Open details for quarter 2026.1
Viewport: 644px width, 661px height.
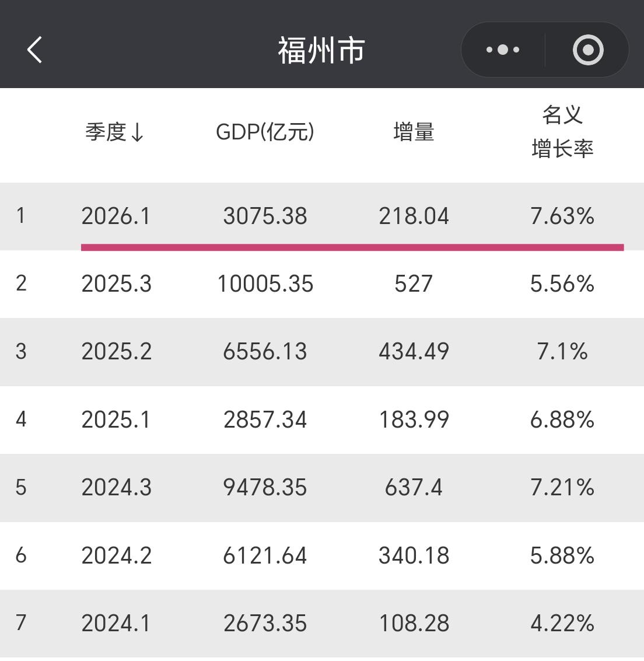[117, 216]
